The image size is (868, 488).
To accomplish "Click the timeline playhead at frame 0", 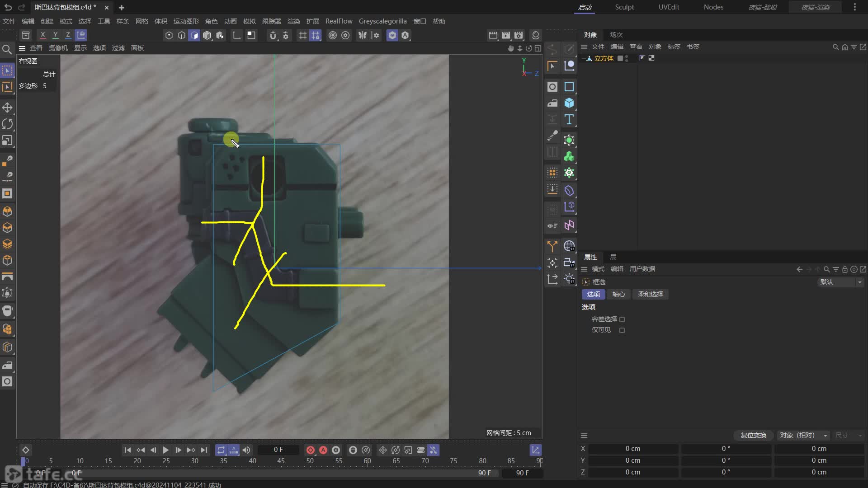I will [23, 461].
